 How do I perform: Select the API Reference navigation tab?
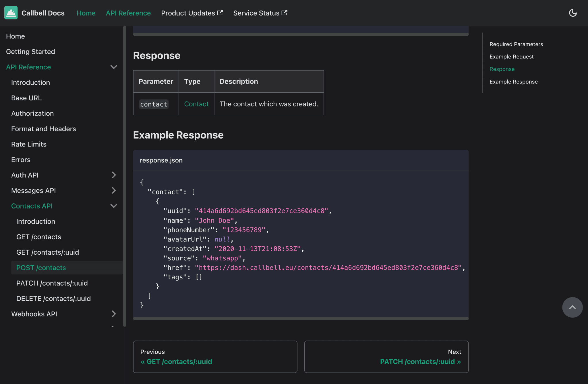coord(128,13)
